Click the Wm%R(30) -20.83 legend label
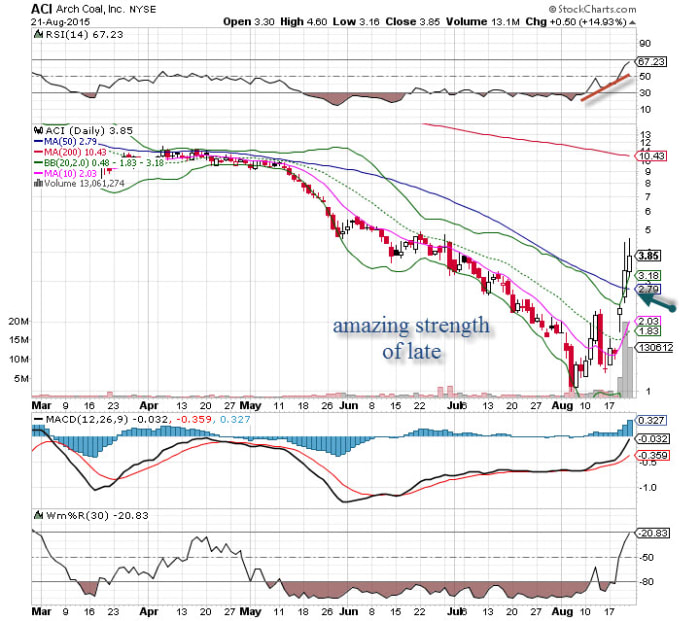 click(x=97, y=516)
